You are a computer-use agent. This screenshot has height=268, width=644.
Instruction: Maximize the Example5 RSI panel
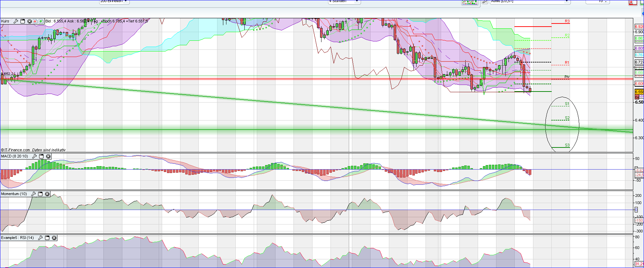tap(47, 238)
